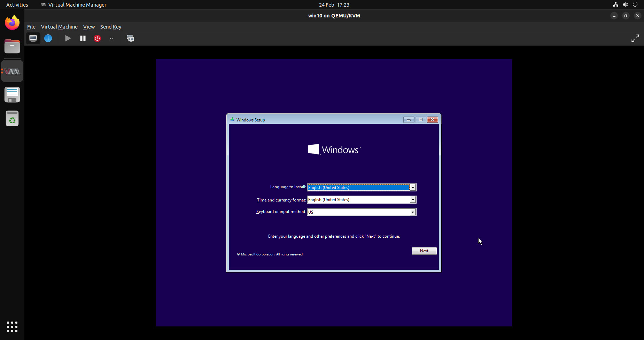Open the virtual machine manager snapshots icon
The width and height of the screenshot is (644, 340).
(131, 39)
